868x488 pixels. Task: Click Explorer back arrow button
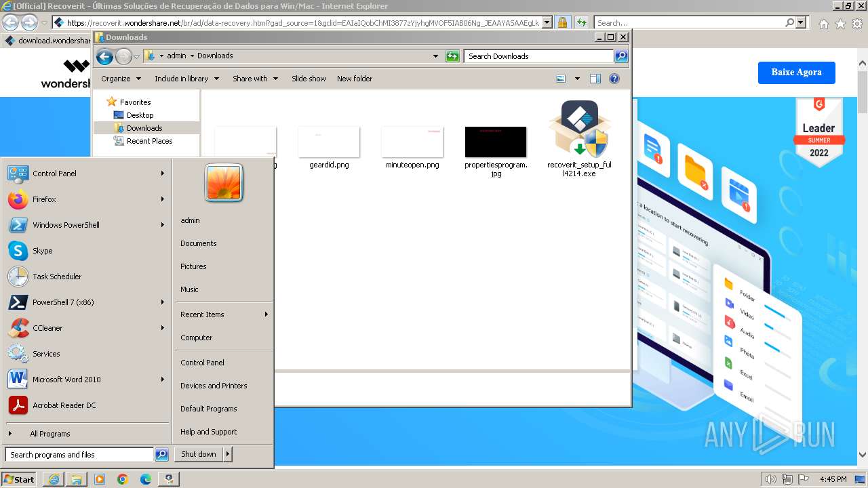(104, 56)
